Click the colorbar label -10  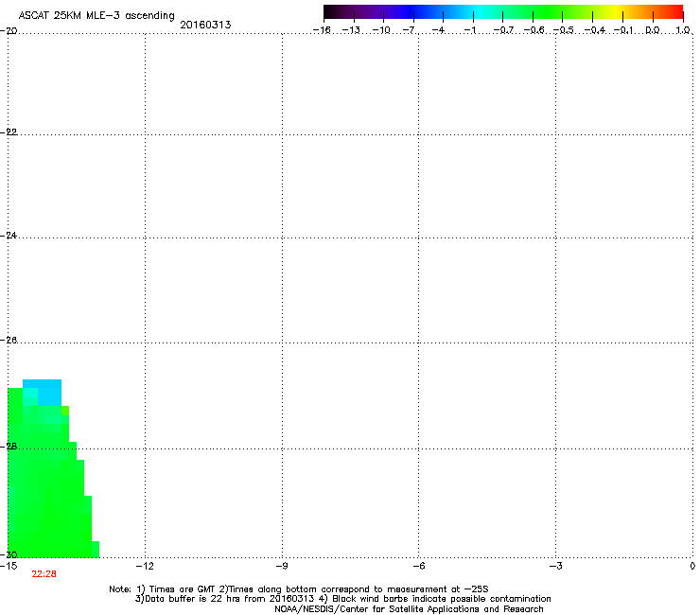381,30
